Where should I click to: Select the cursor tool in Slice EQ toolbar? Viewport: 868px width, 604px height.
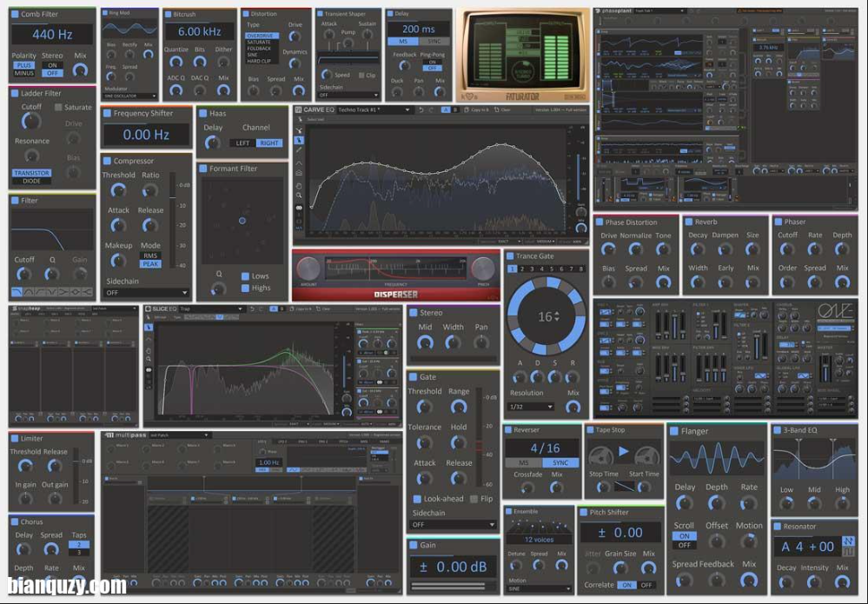click(149, 327)
